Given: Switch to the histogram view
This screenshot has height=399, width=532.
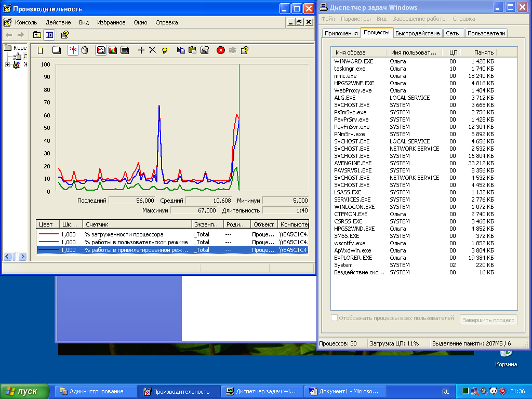Looking at the screenshot, I should point(113,50).
